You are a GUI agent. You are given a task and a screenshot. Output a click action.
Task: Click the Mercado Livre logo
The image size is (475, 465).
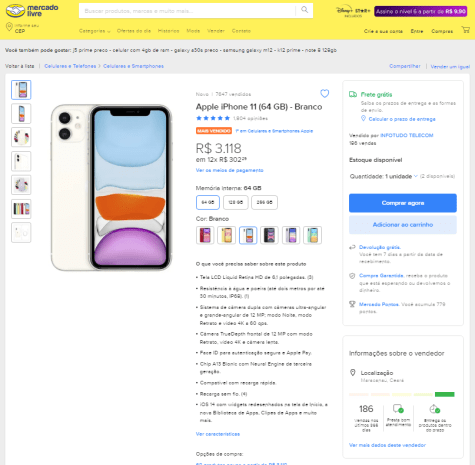(x=32, y=11)
